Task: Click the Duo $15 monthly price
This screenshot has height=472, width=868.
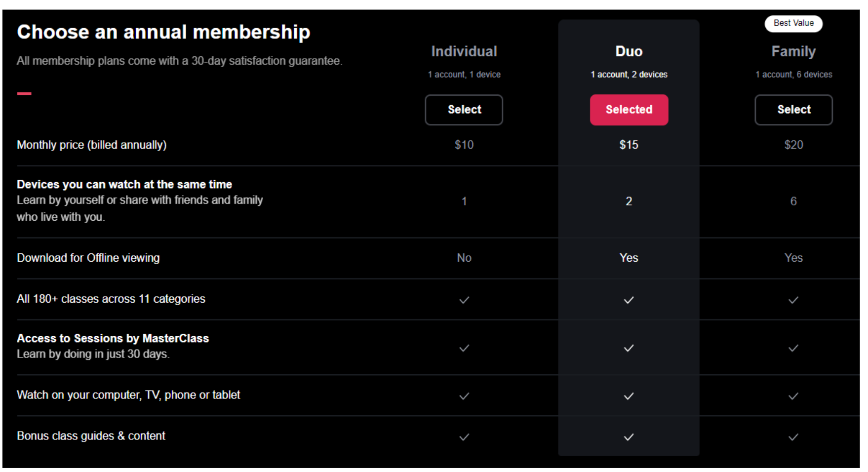Action: 629,145
